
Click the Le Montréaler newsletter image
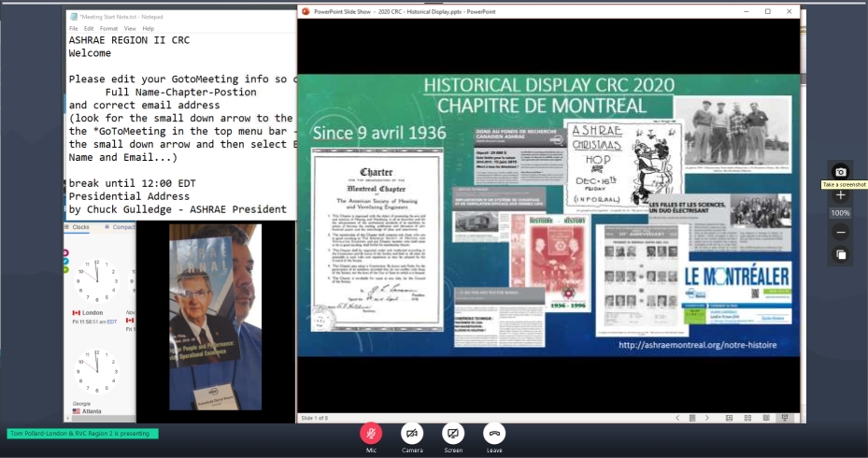tap(737, 293)
